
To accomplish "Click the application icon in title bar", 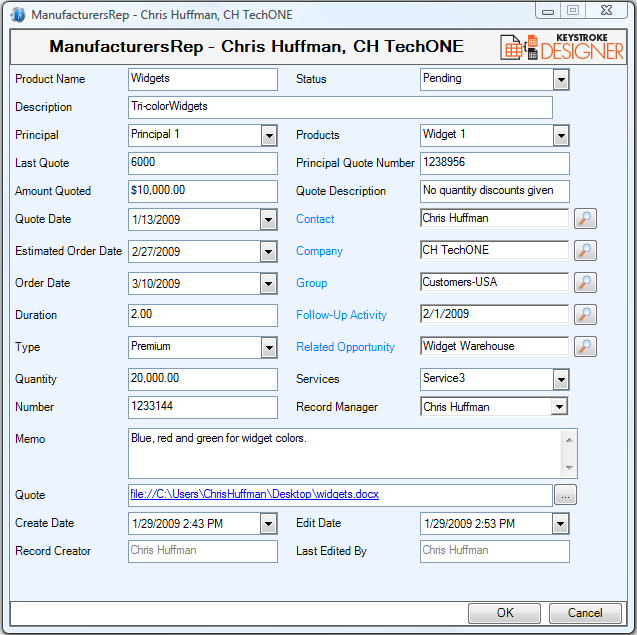I will click(18, 15).
